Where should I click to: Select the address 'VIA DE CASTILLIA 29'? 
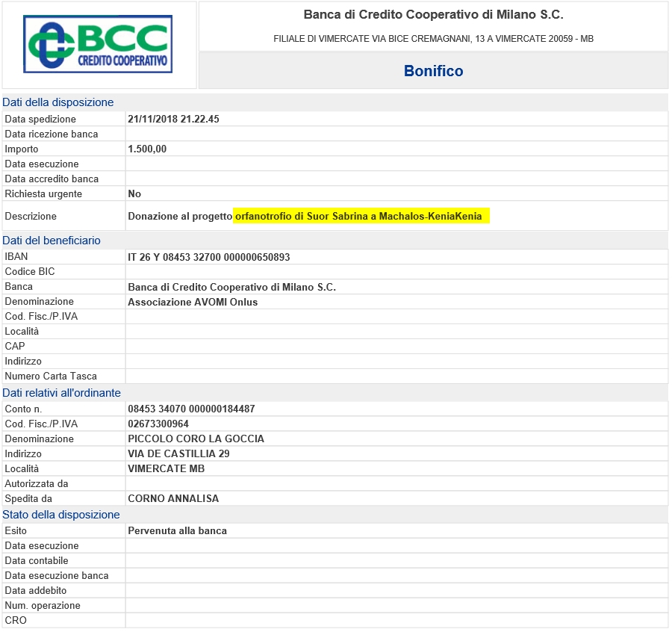point(178,453)
